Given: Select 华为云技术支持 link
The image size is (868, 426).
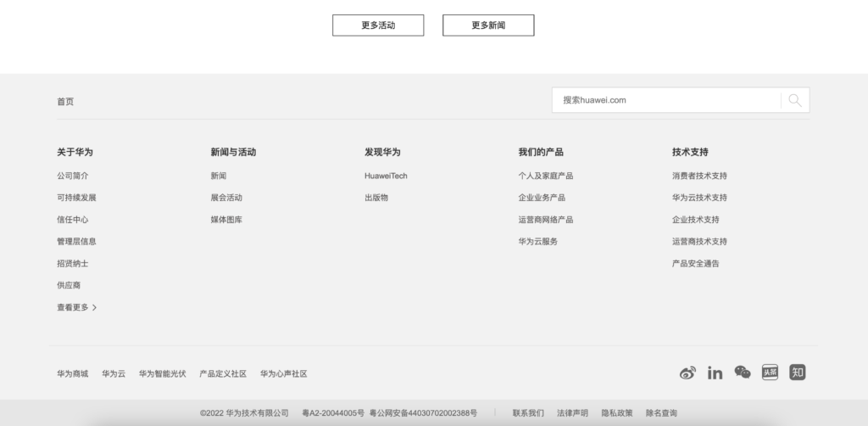Looking at the screenshot, I should coord(699,198).
